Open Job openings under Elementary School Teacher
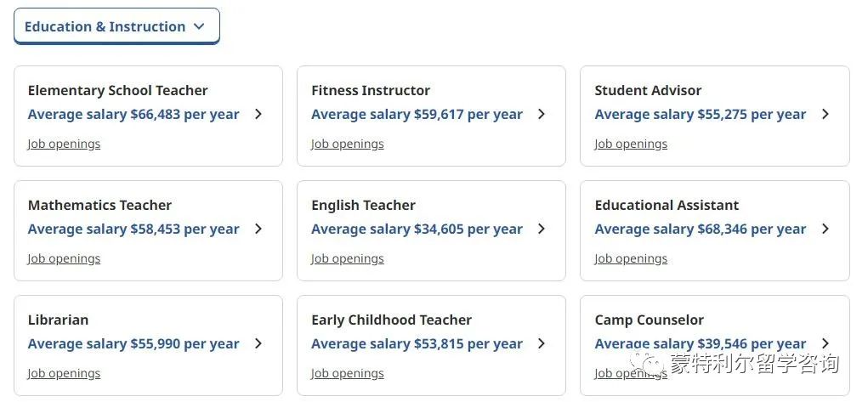This screenshot has width=868, height=402. (x=65, y=144)
